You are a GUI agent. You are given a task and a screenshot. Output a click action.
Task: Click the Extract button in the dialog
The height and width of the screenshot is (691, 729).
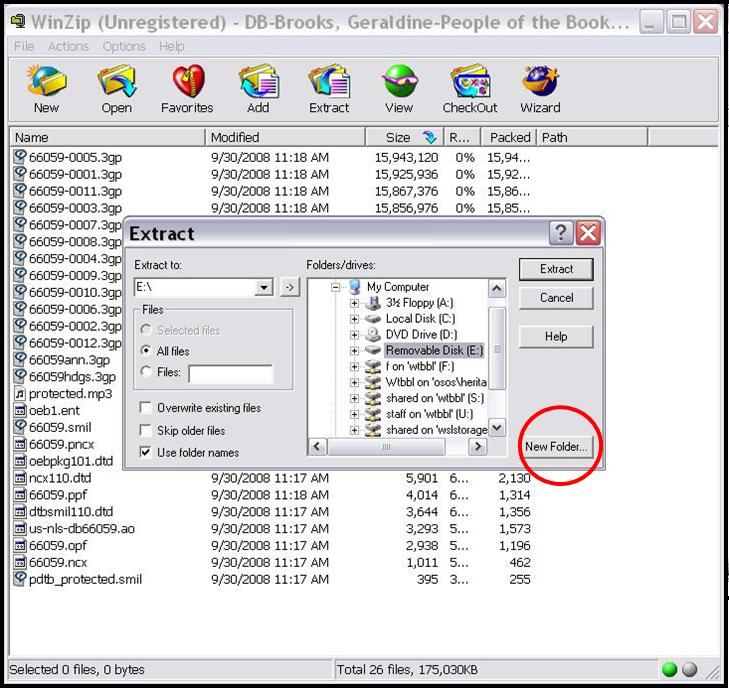pos(556,269)
